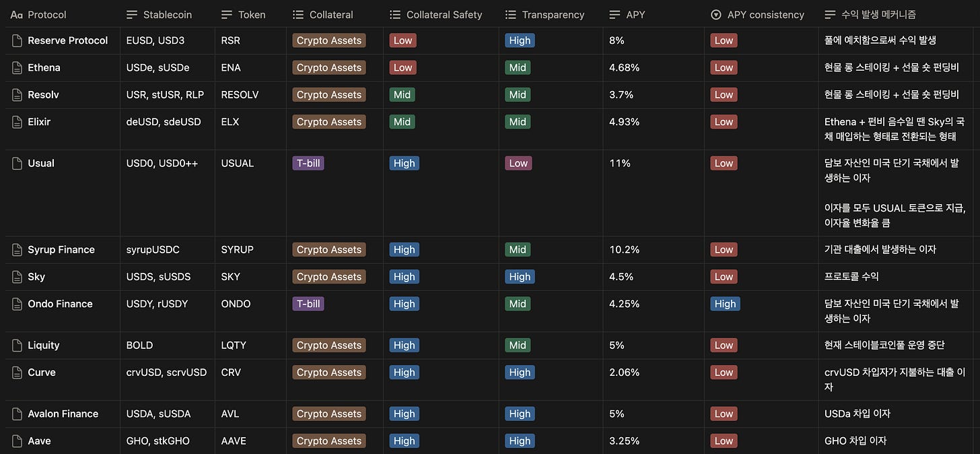Click the red Low Collateral Safety tag for Ethena
980x454 pixels.
click(x=403, y=67)
